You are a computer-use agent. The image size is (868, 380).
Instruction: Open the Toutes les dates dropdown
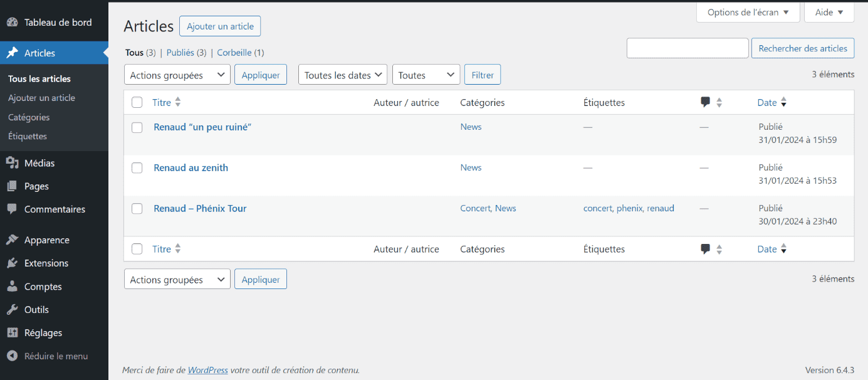pos(343,75)
